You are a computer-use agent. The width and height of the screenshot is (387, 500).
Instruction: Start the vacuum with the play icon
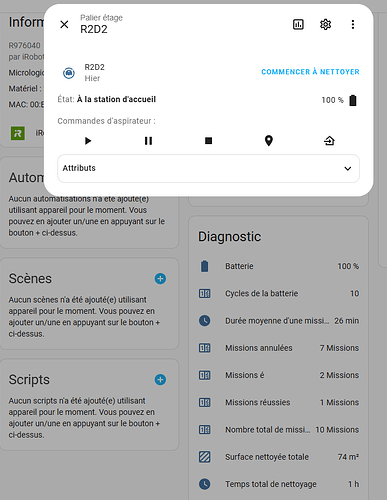coord(88,141)
